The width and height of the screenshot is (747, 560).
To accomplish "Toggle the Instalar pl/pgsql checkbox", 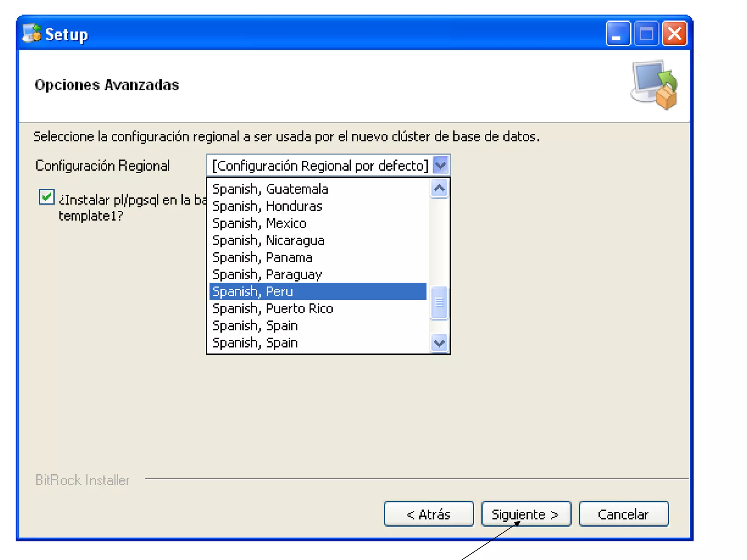I will [x=47, y=197].
